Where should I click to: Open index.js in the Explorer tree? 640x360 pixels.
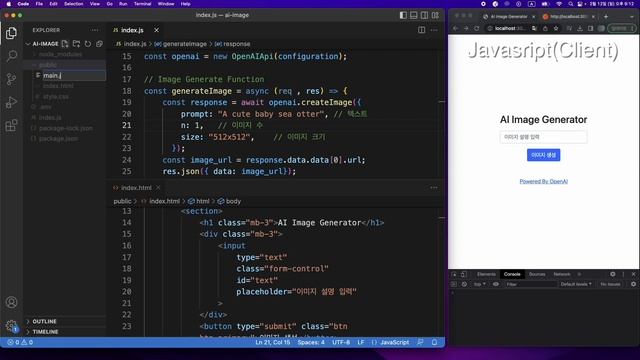[x=50, y=118]
